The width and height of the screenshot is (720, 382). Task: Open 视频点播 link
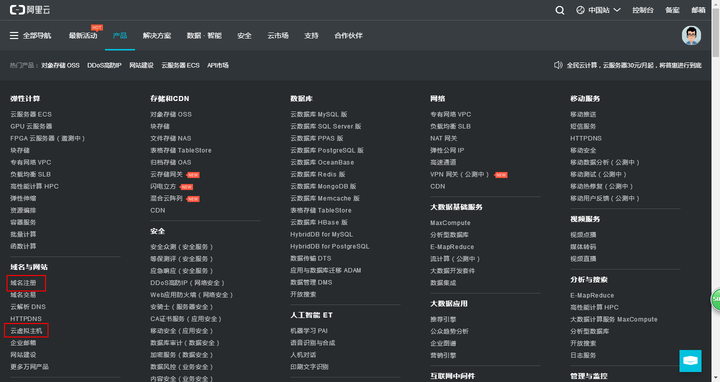click(x=583, y=235)
